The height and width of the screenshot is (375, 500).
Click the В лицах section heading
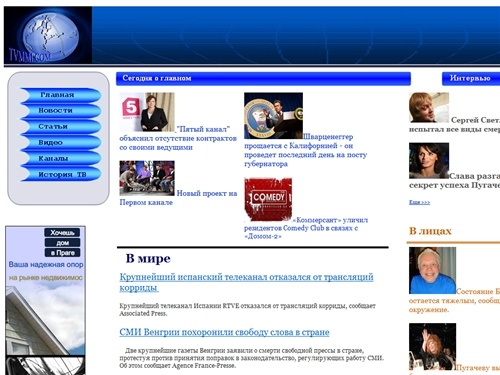[x=430, y=231]
